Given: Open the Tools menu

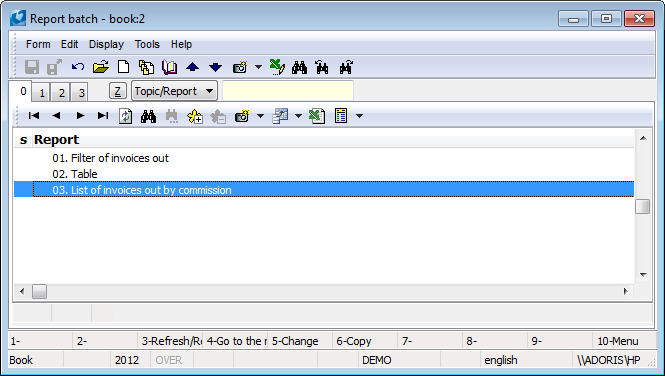Looking at the screenshot, I should [x=147, y=44].
